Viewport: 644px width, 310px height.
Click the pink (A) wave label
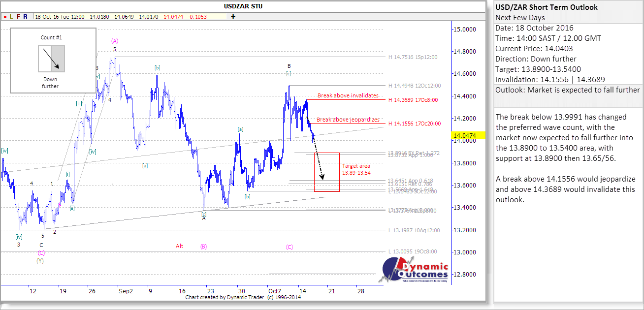click(115, 41)
